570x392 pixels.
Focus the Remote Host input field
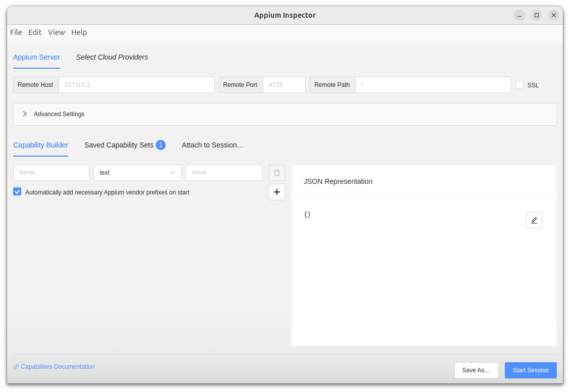(x=136, y=85)
